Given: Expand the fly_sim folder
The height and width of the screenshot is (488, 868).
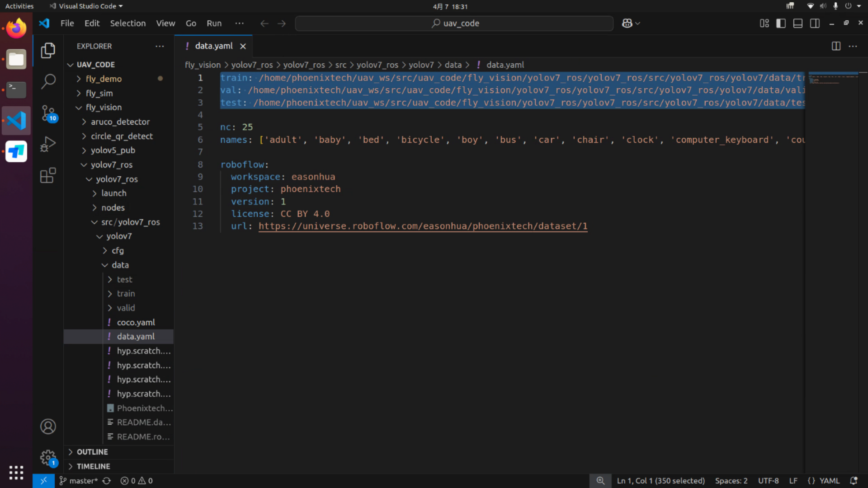Looking at the screenshot, I should (118, 93).
